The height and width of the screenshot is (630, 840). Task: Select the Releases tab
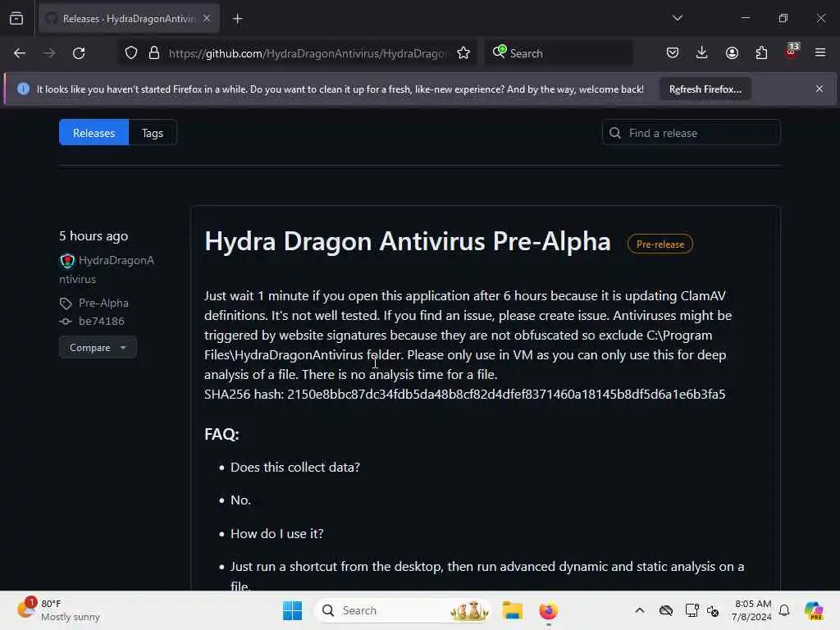click(94, 133)
